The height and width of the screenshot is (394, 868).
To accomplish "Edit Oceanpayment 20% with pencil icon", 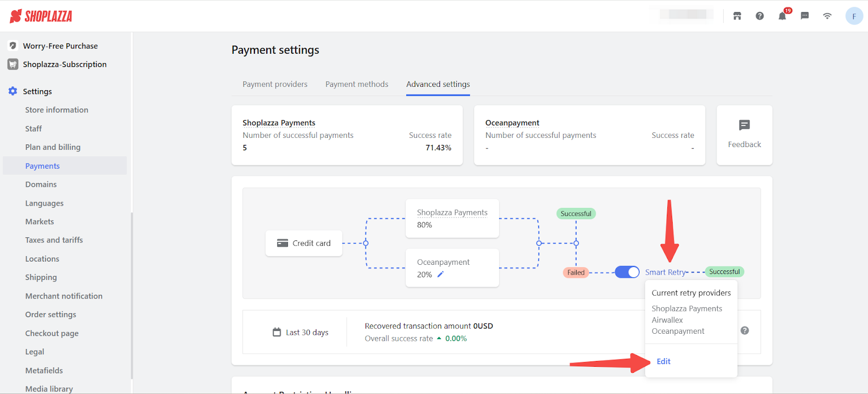I will pos(441,274).
